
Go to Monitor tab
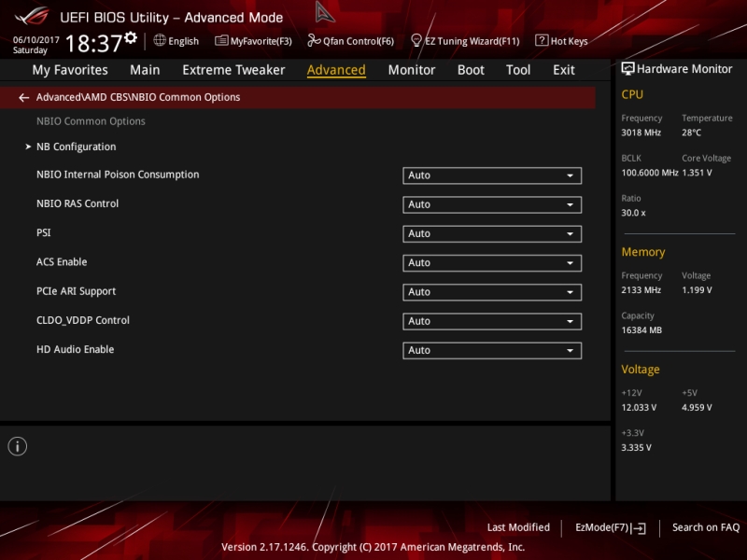pyautogui.click(x=412, y=70)
